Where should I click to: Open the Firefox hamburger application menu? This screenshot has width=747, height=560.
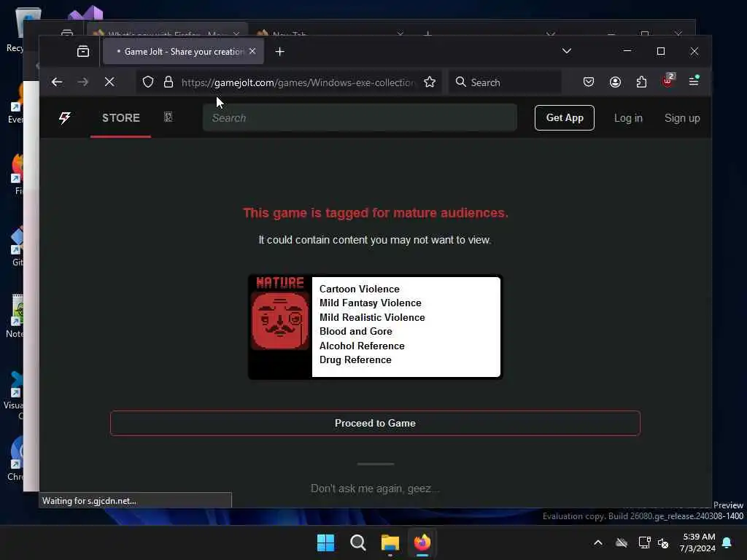pos(694,82)
